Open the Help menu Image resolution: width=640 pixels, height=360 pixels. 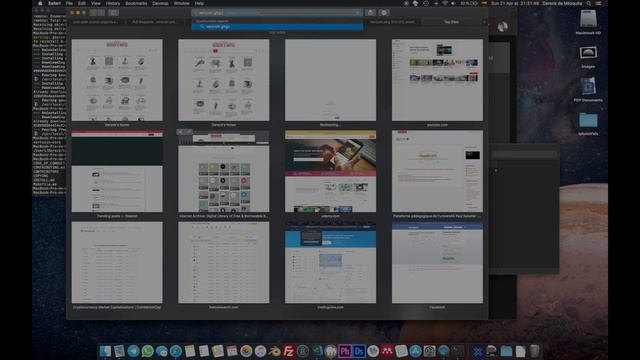(199, 3)
